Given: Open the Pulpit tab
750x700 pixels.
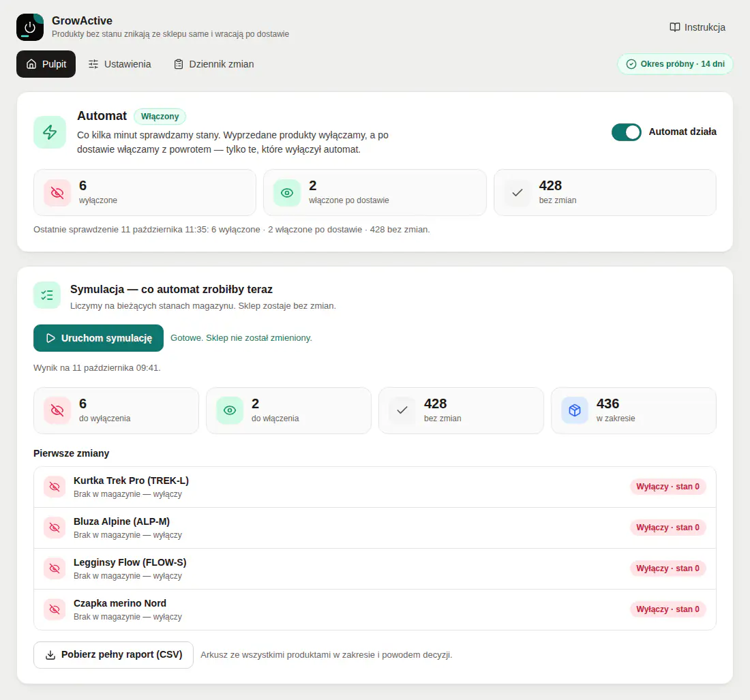Looking at the screenshot, I should point(46,64).
